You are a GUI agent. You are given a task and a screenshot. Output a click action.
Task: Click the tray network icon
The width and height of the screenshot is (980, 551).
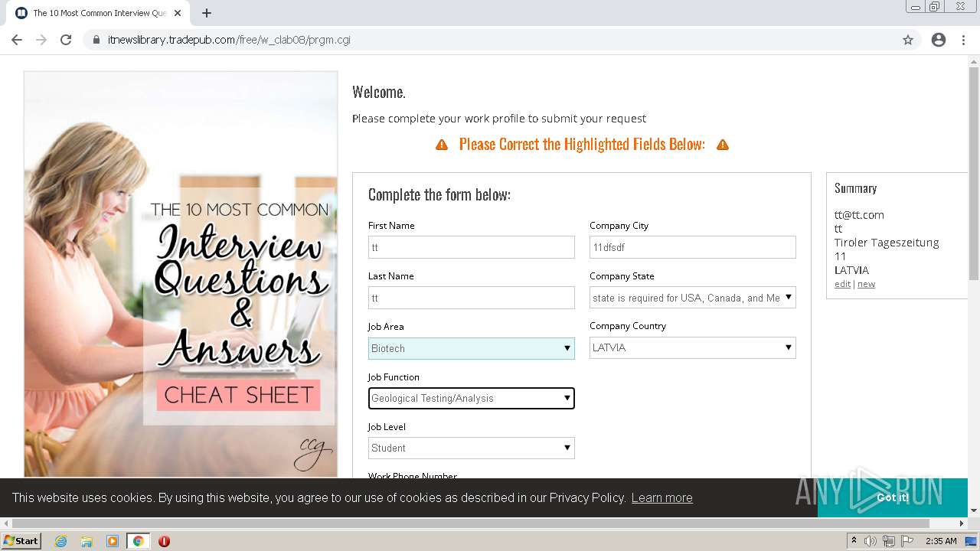click(x=889, y=541)
